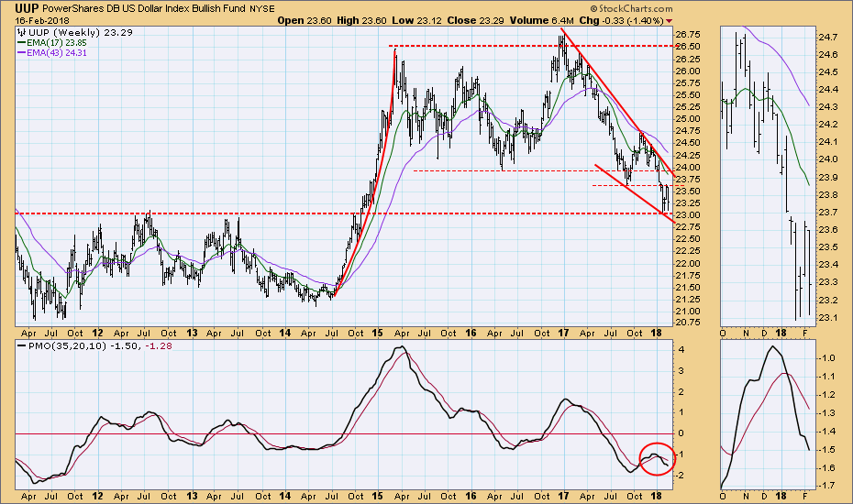Viewport: 853px width, 504px height.
Task: Click the UUP Weekly price-bar legend icon
Action: (x=22, y=32)
